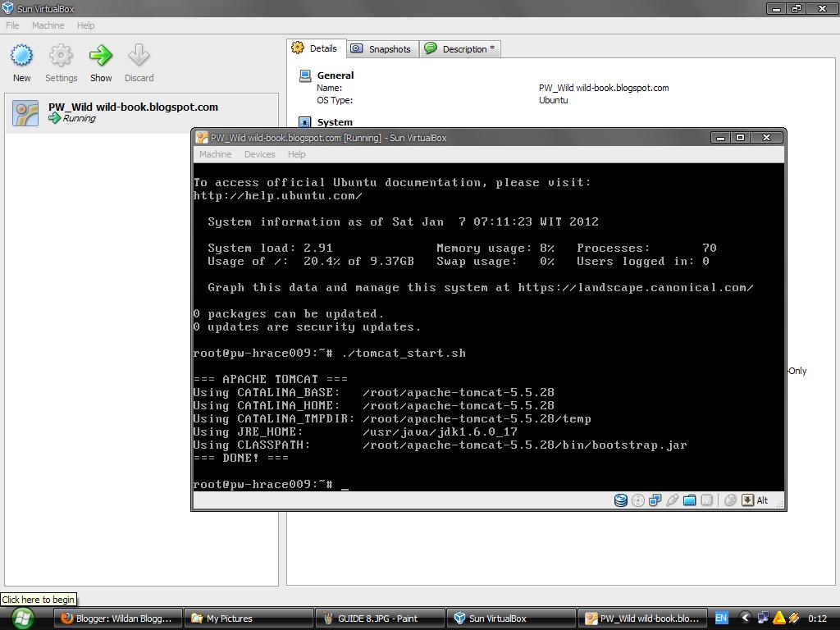This screenshot has height=630, width=840.
Task: Open My Pictures from the taskbar
Action: [x=249, y=619]
